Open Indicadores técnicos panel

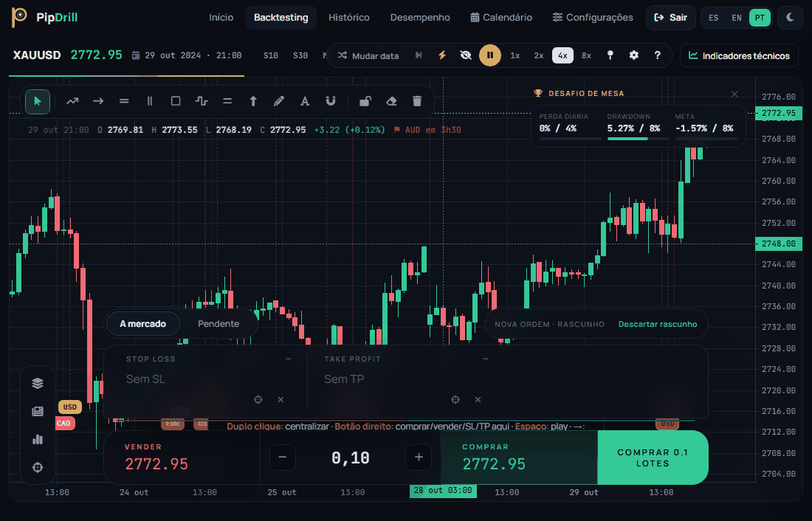click(x=740, y=55)
